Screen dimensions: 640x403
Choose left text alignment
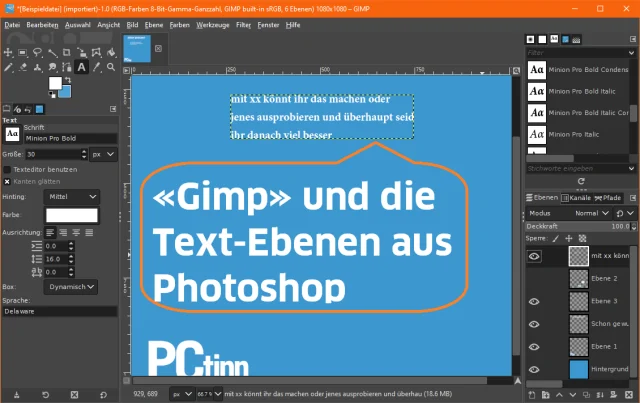[x=50, y=233]
